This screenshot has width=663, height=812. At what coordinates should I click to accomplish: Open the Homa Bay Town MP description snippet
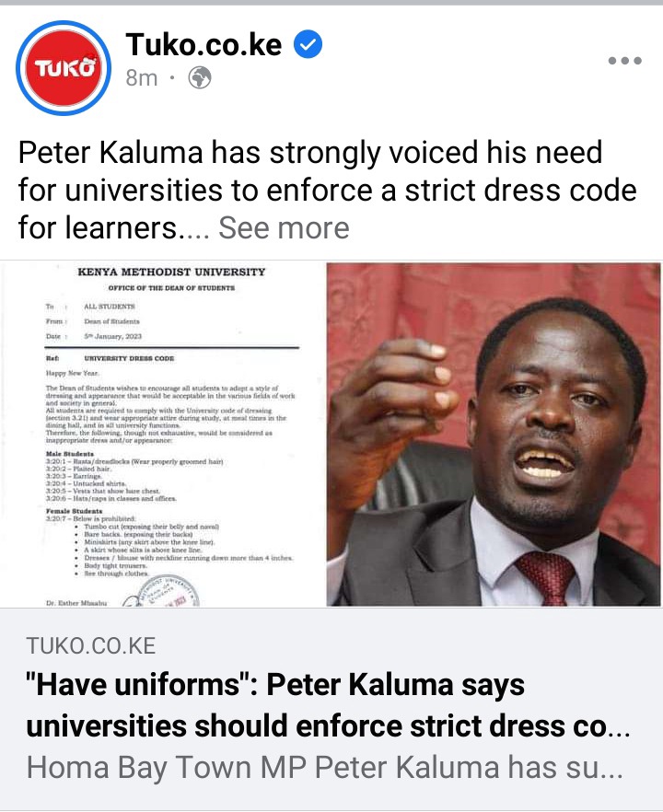tap(324, 767)
